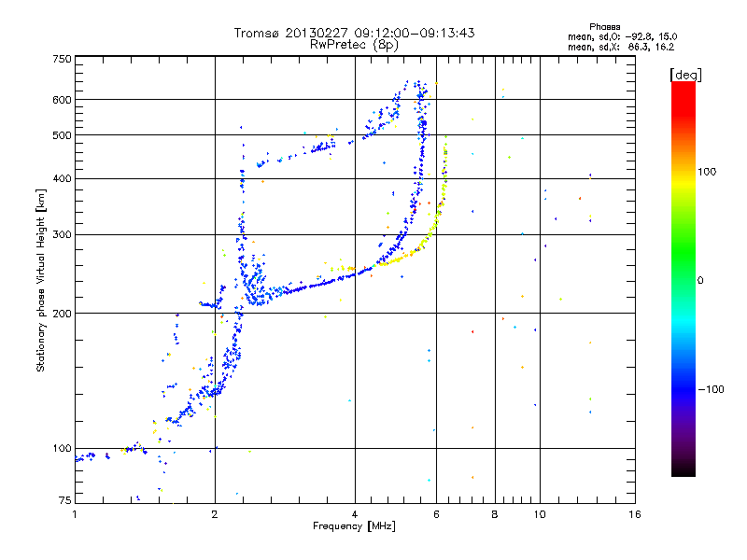Click the y-axis label '500'
The width and height of the screenshot is (747, 560).
[x=62, y=135]
